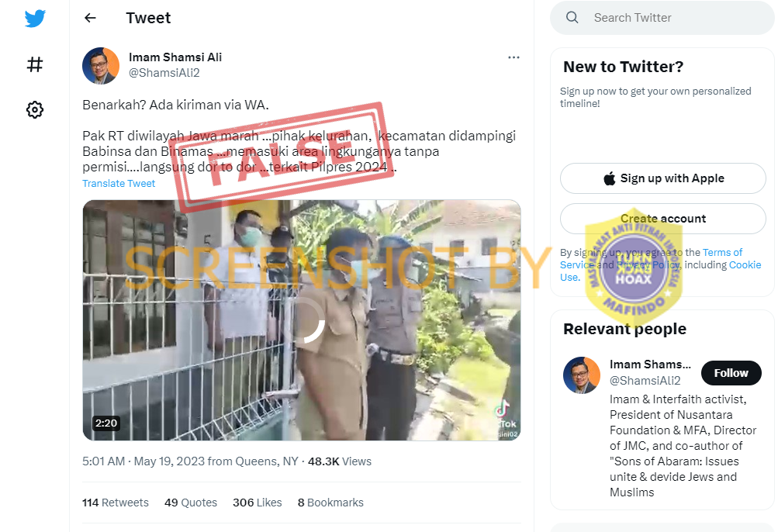Open the @ShamsiAli2 handle under Relevant people

click(645, 381)
